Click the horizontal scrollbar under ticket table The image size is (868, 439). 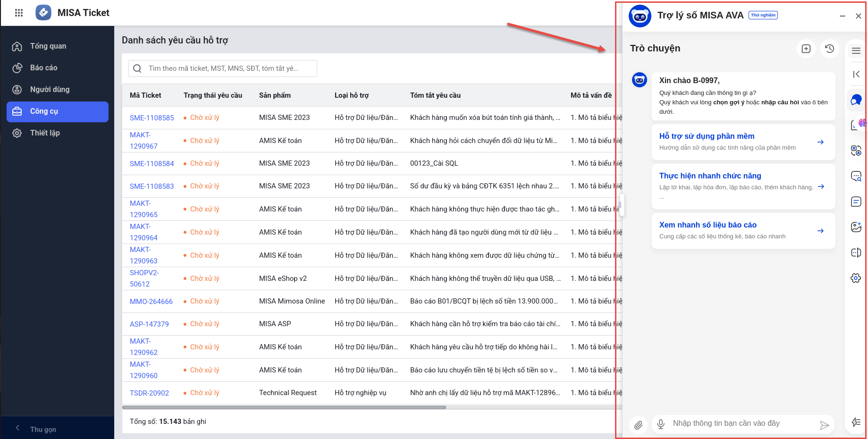tap(284, 407)
